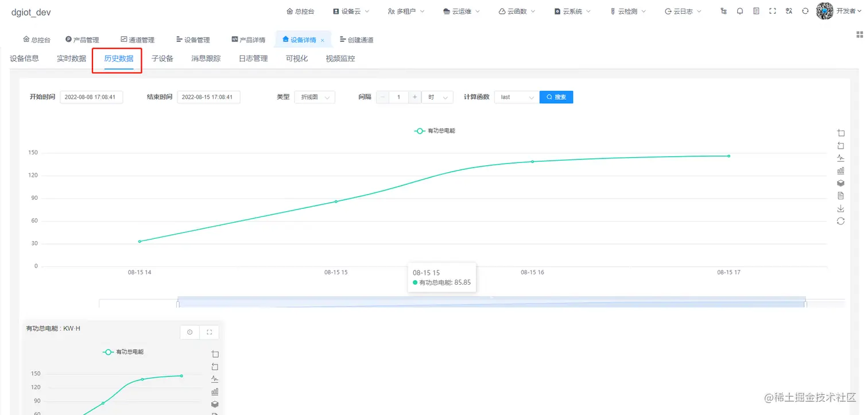This screenshot has height=415, width=868.
Task: Toggle stacked mode in small card chart
Action: point(215,404)
